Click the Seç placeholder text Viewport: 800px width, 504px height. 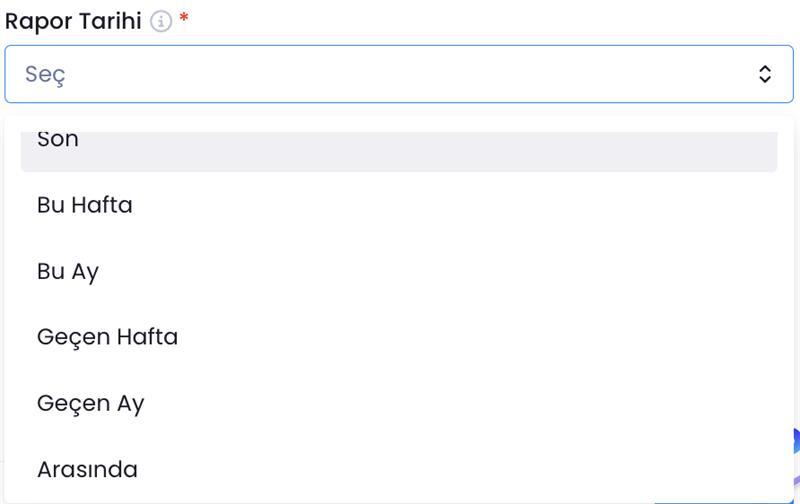45,74
